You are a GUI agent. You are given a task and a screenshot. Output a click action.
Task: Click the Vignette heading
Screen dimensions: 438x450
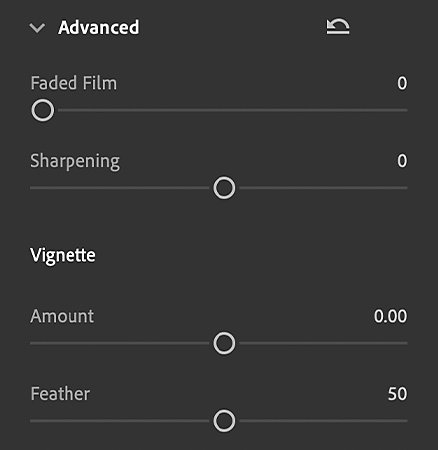pos(63,256)
